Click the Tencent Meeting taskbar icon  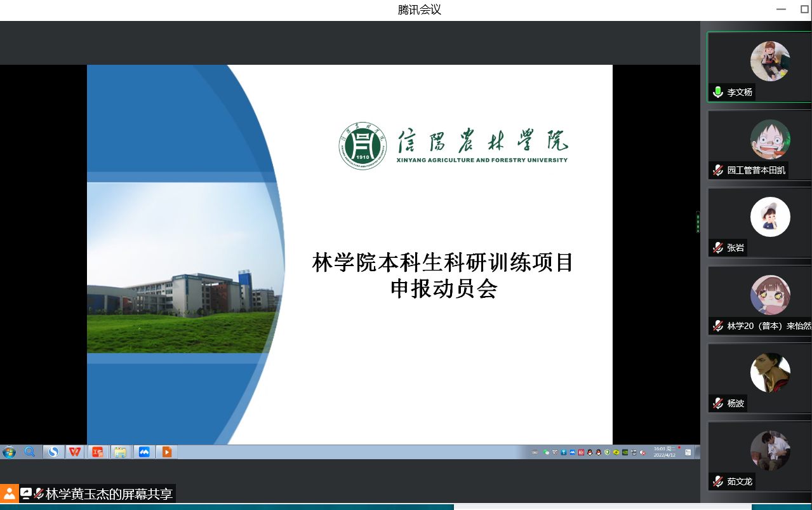[144, 452]
